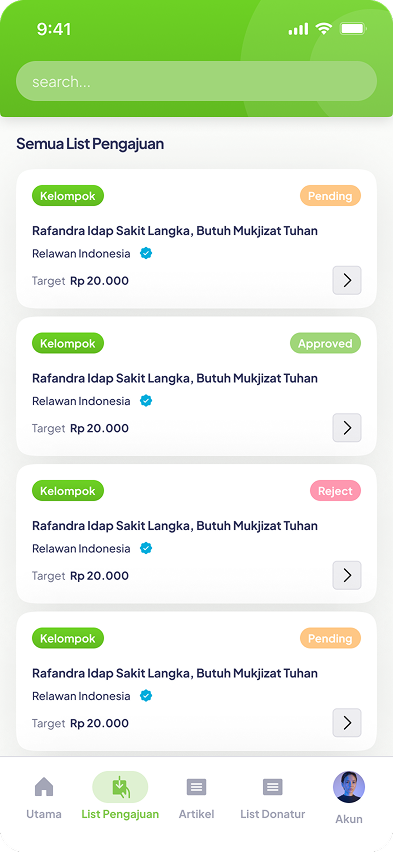Tap the first card's Pending badge
This screenshot has height=852, width=393.
tap(330, 196)
